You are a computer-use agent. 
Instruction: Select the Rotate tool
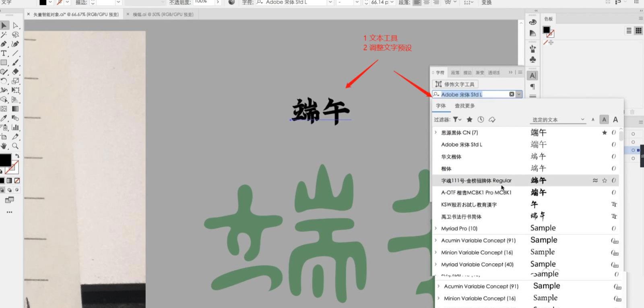(x=4, y=81)
